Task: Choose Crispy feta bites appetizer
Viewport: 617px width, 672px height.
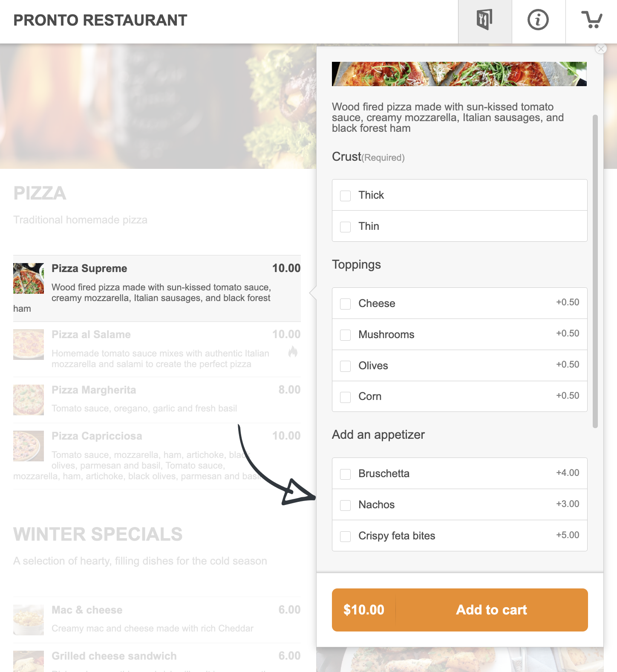Action: (346, 536)
